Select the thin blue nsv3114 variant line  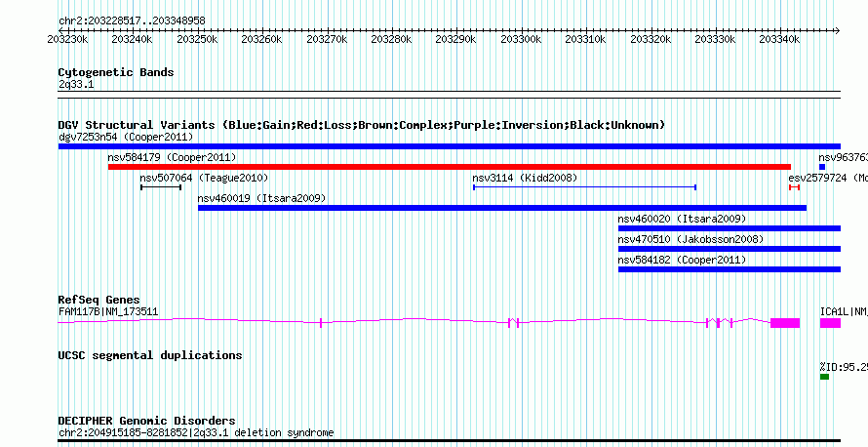click(584, 187)
